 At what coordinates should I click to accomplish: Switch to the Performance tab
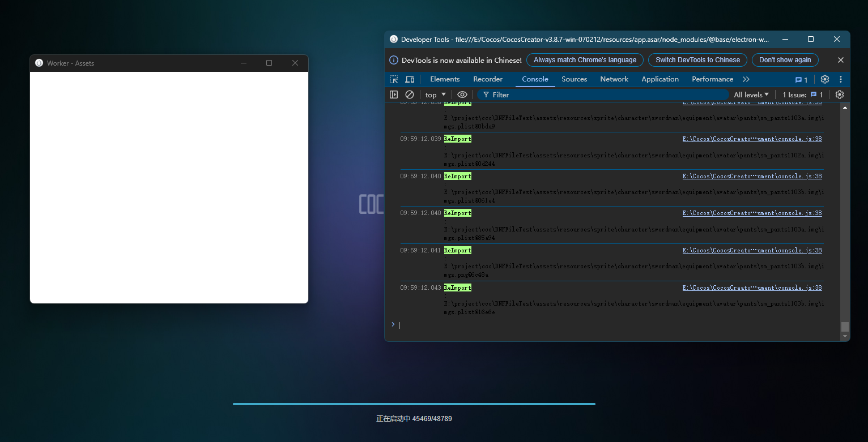(712, 79)
